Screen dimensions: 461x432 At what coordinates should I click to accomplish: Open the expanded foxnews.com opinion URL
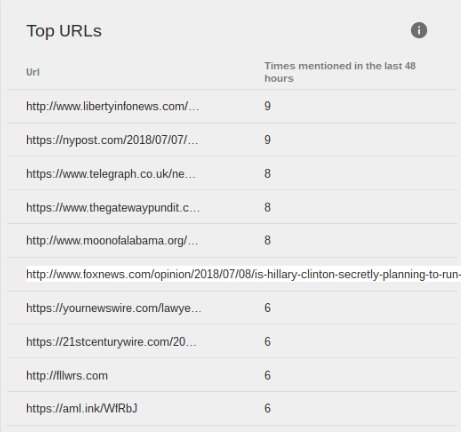pos(243,274)
